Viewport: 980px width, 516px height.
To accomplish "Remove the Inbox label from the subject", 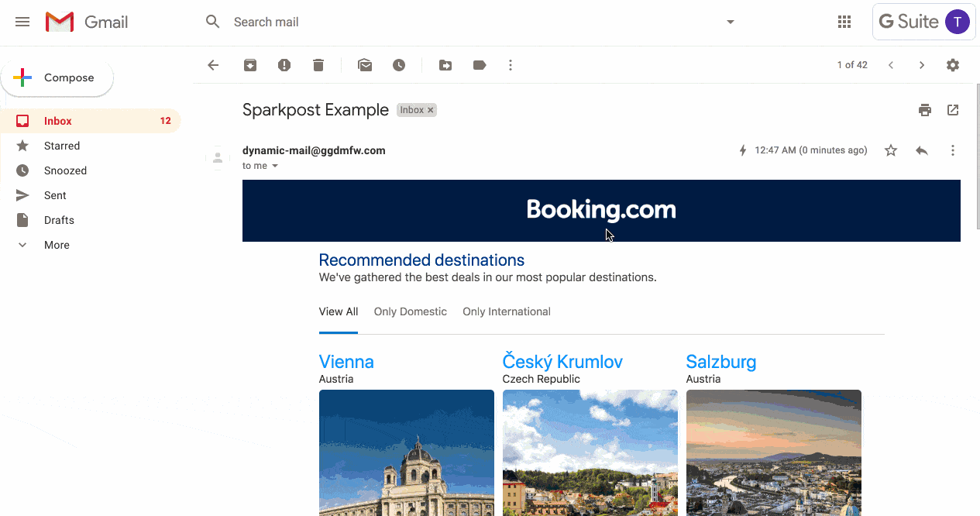I will click(431, 110).
